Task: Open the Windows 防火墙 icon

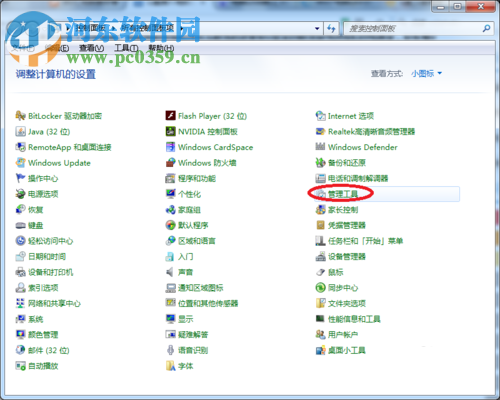Action: click(170, 163)
